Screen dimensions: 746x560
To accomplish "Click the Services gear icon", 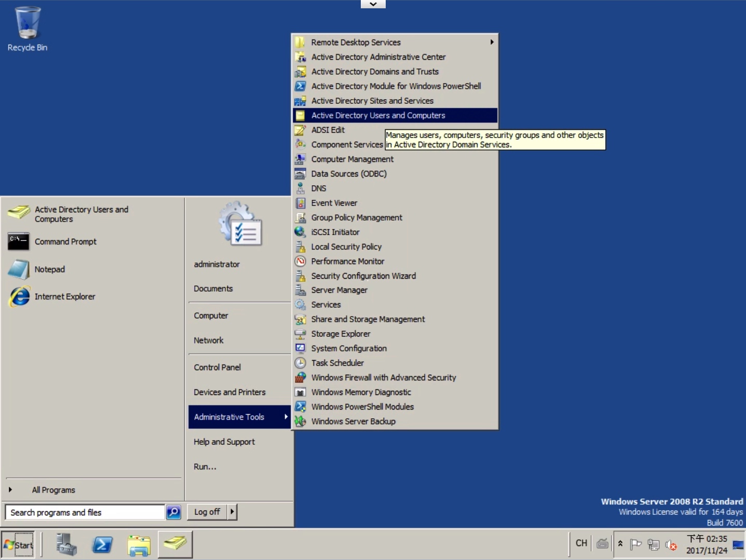I will pyautogui.click(x=300, y=305).
